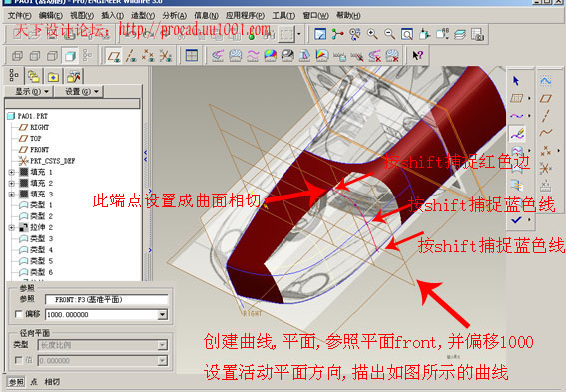Click the blue checkmark done icon

[x=516, y=219]
